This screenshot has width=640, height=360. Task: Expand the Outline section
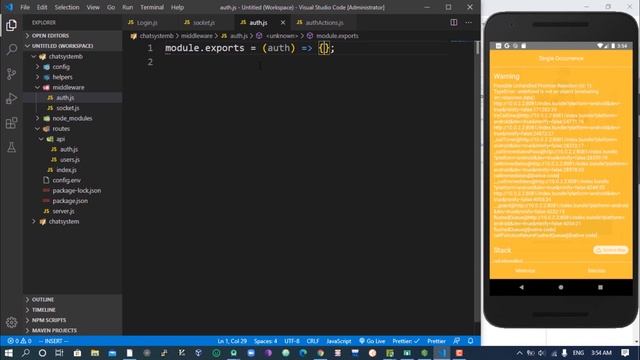[73, 300]
